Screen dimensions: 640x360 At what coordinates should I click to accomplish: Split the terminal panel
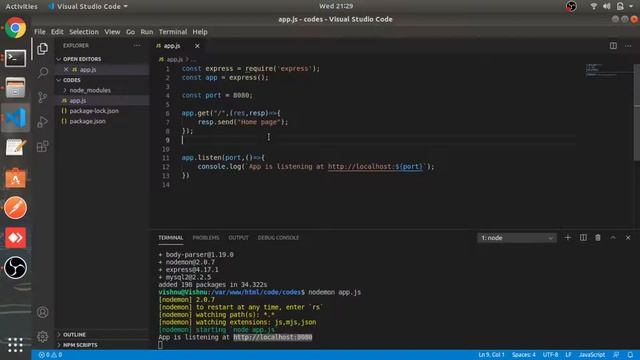[x=583, y=238]
